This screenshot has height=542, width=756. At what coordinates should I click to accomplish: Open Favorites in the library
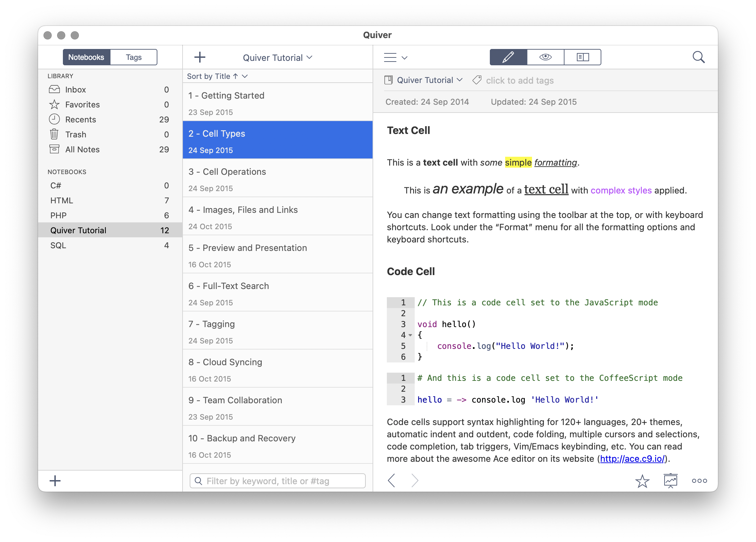[x=110, y=104]
